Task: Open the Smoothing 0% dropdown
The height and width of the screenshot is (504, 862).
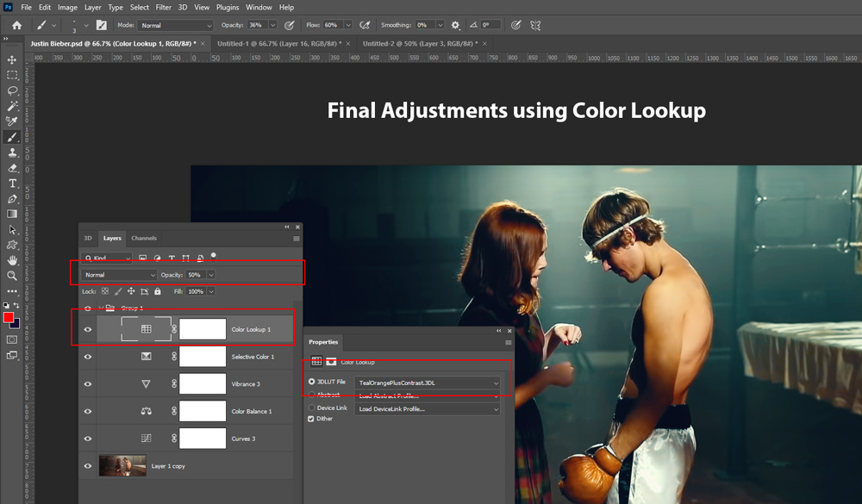Action: point(440,25)
